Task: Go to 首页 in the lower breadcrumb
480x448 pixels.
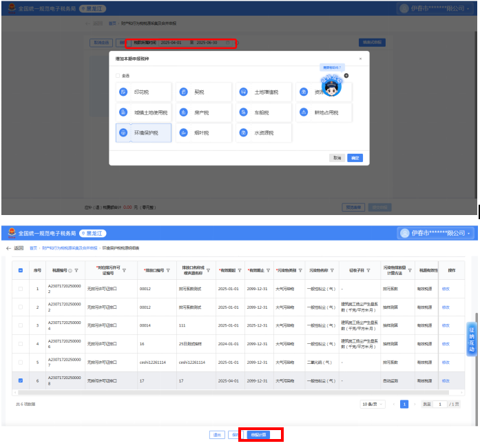Action: pyautogui.click(x=33, y=247)
